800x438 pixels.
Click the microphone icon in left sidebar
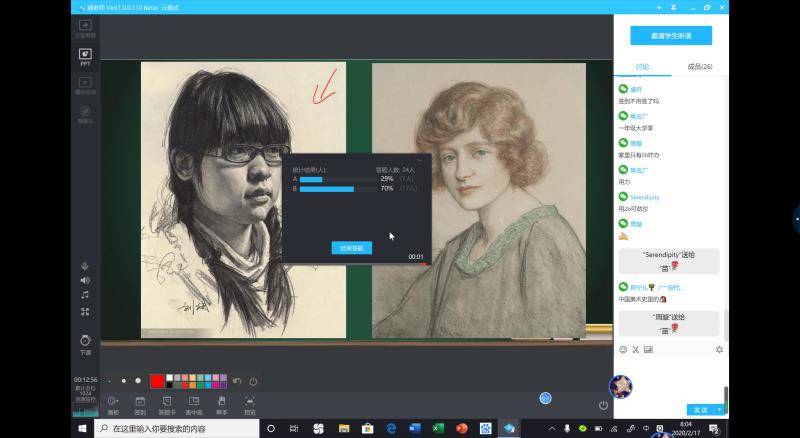coord(85,266)
